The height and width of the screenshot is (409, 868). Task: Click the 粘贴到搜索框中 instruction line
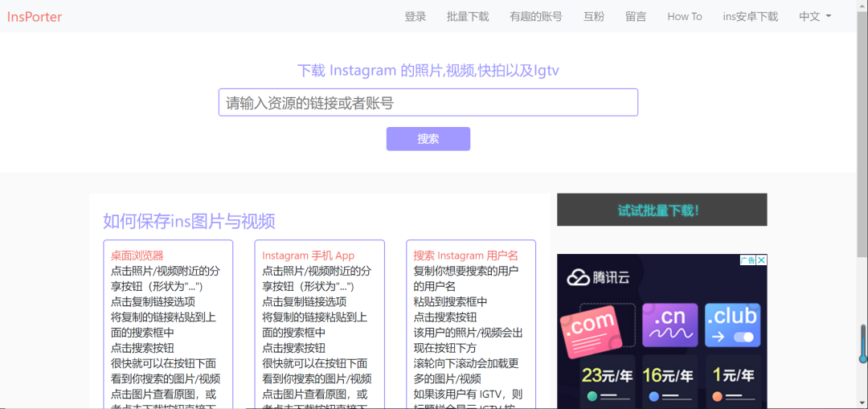[451, 302]
